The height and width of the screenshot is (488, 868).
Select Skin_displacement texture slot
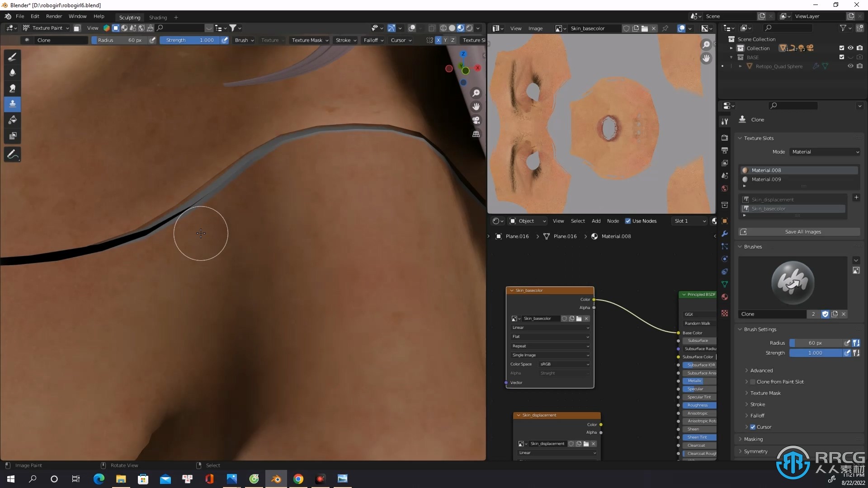(x=793, y=200)
